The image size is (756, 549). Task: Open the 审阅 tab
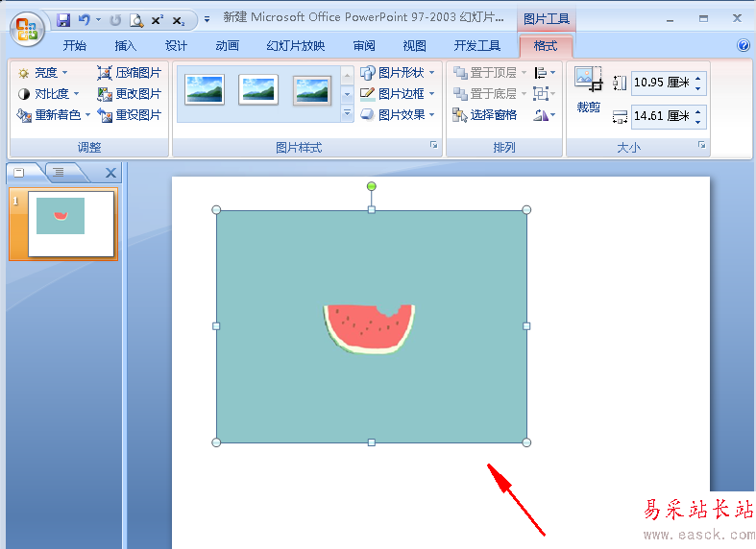tap(364, 46)
